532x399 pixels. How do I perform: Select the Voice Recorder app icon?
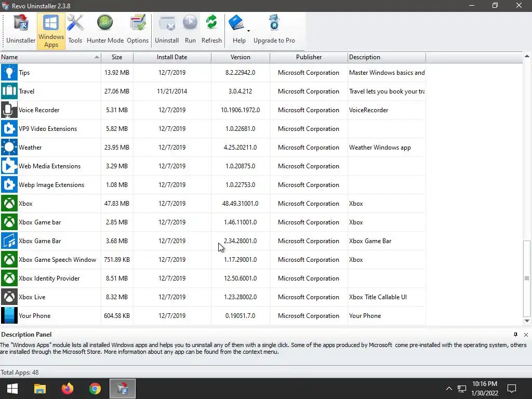point(9,110)
